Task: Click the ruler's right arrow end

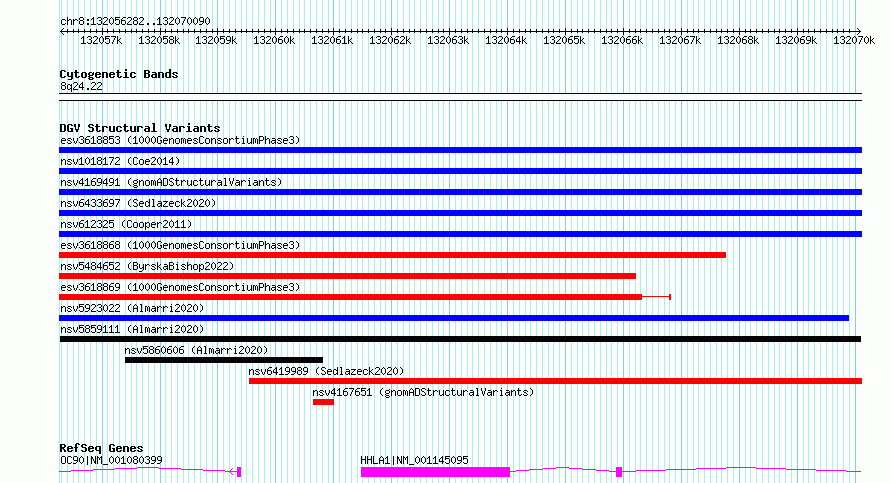Action: (x=859, y=31)
